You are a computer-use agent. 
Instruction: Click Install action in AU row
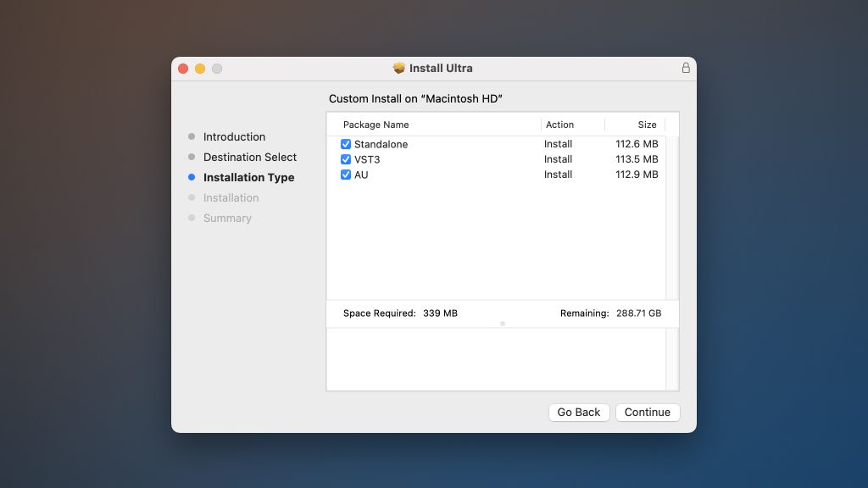click(x=558, y=175)
